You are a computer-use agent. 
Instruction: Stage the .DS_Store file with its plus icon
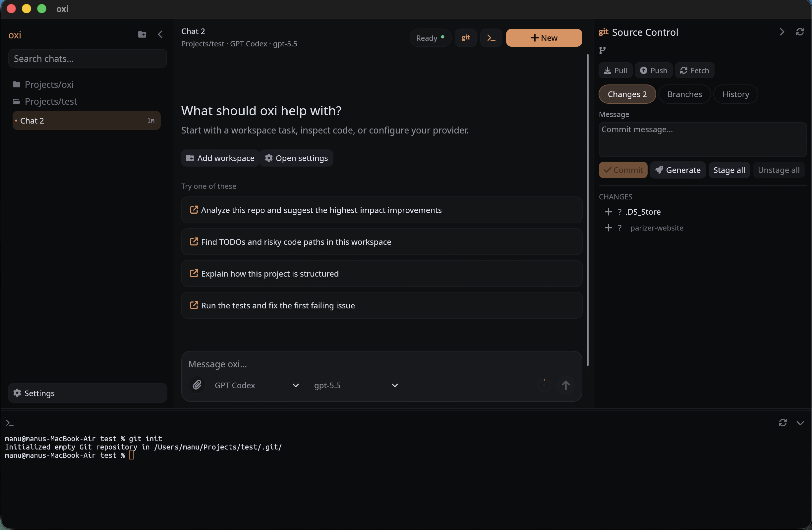pyautogui.click(x=608, y=212)
